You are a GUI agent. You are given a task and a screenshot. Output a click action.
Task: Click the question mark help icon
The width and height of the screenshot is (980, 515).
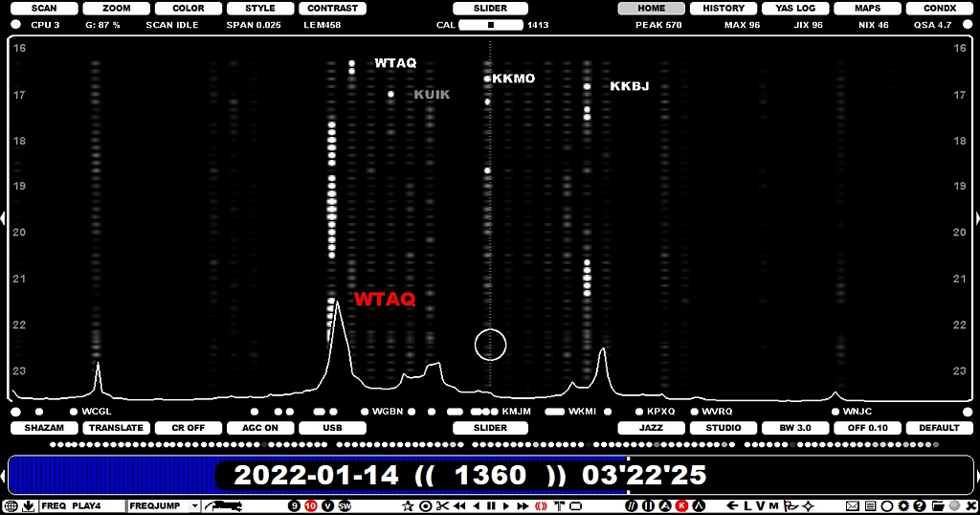919,505
